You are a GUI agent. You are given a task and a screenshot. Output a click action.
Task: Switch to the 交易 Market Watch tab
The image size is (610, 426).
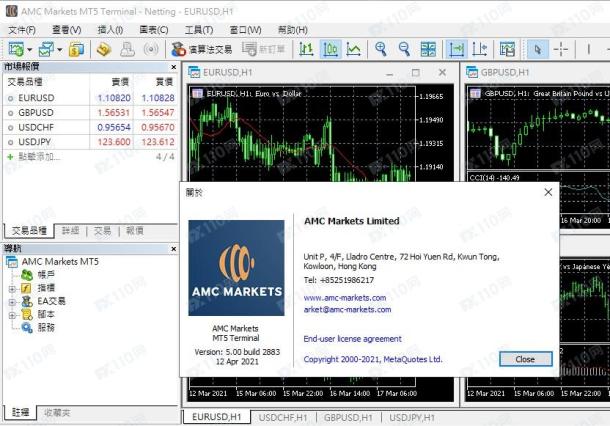(x=102, y=231)
